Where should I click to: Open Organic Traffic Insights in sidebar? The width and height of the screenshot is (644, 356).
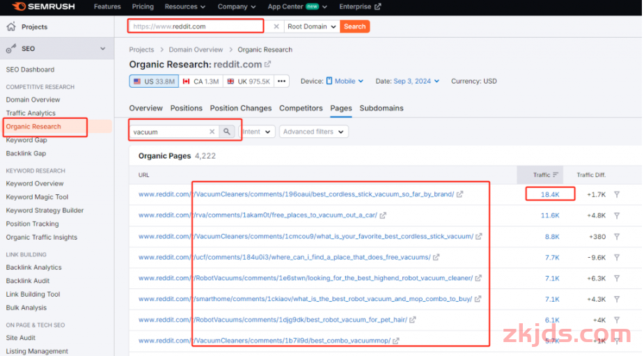pyautogui.click(x=42, y=237)
